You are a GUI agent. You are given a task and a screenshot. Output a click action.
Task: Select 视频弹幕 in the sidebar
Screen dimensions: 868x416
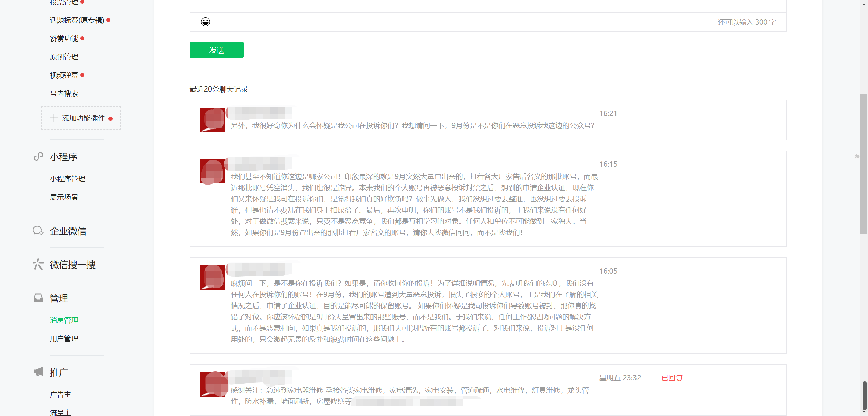(64, 75)
